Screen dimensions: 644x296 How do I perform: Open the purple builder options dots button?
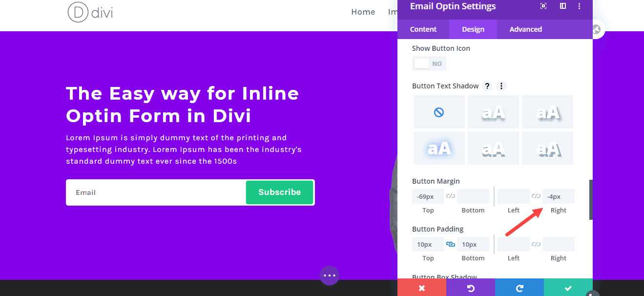(330, 275)
